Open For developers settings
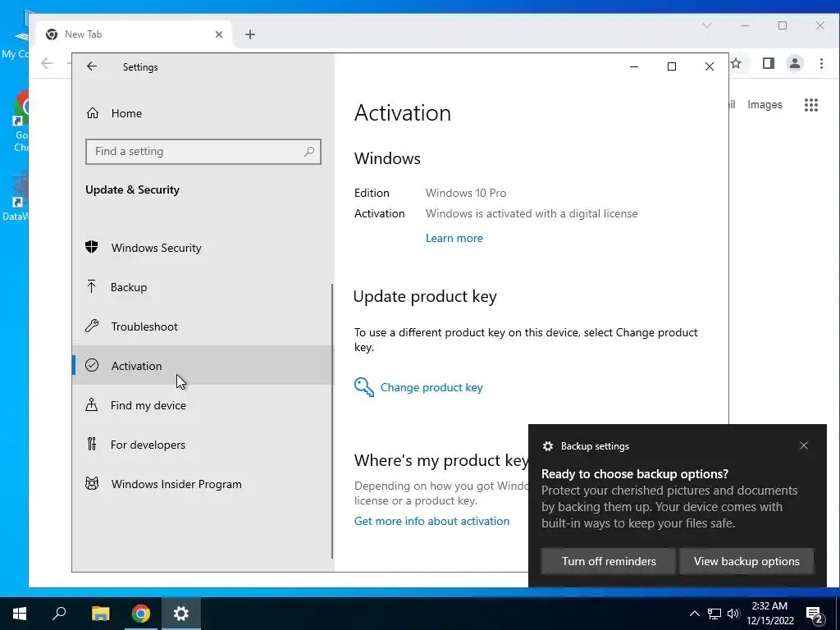 (203, 445)
